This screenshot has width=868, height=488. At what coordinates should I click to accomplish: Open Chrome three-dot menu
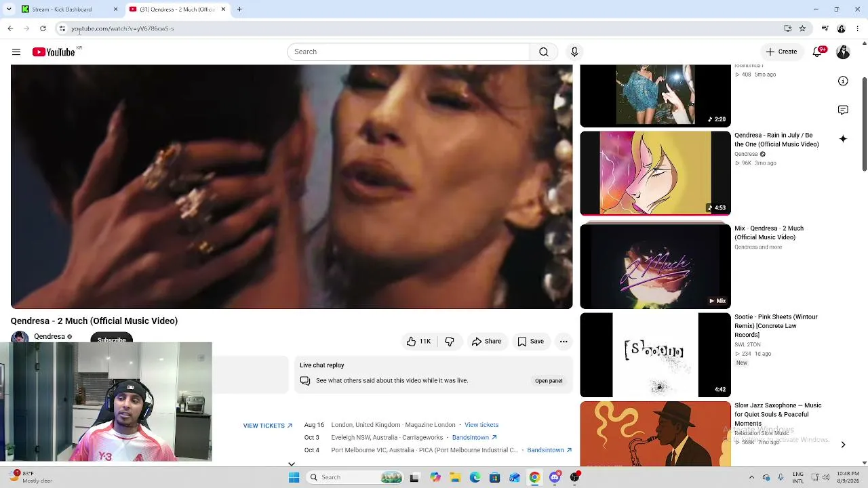pyautogui.click(x=858, y=28)
